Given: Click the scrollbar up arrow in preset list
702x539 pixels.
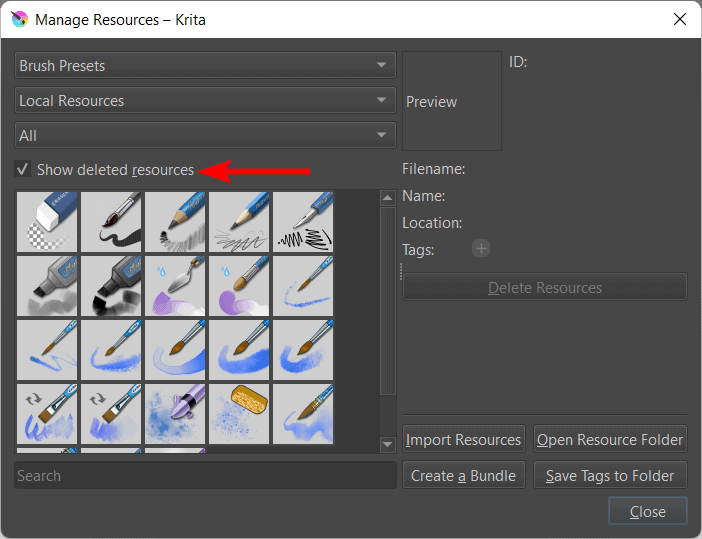Looking at the screenshot, I should pyautogui.click(x=388, y=198).
